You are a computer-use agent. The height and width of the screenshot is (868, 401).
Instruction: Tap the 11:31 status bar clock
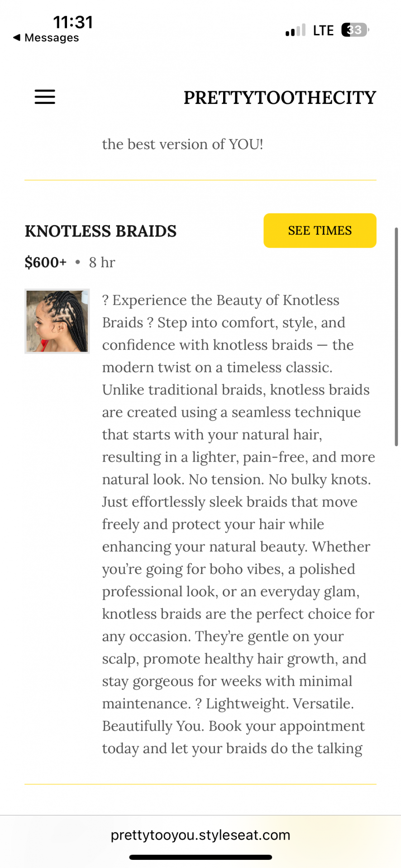point(73,22)
